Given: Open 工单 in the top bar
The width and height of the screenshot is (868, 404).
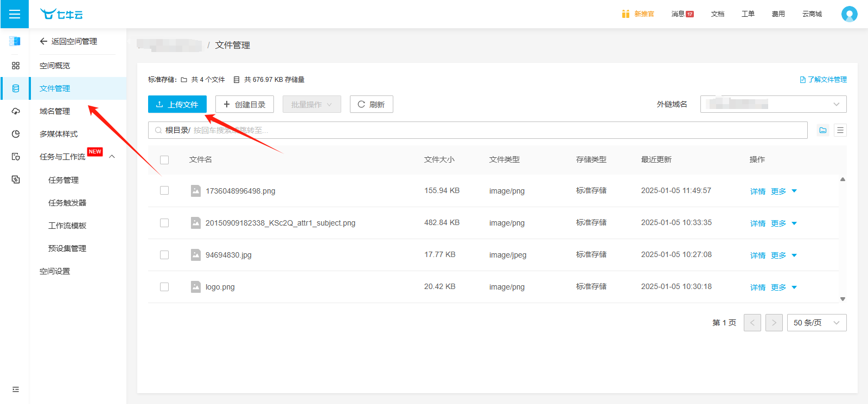Looking at the screenshot, I should (x=748, y=14).
